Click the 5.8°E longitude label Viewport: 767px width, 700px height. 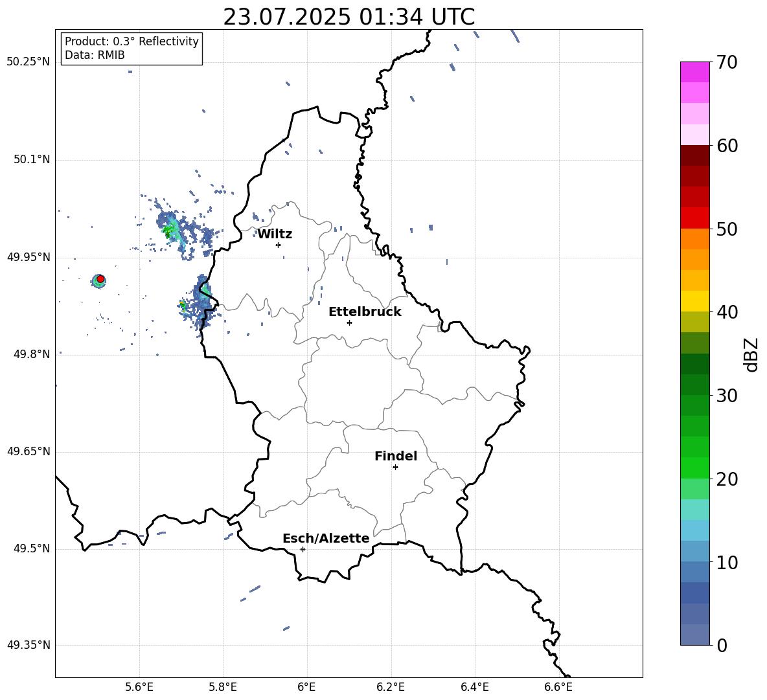223,687
